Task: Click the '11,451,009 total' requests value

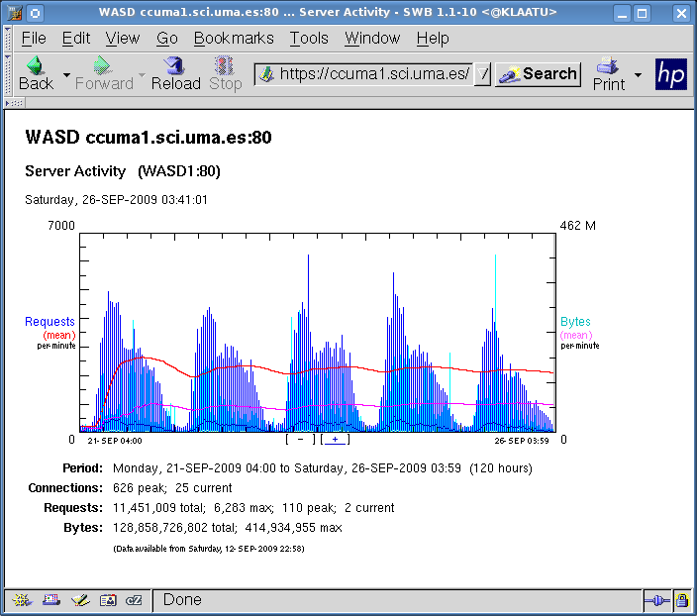Action: pos(159,507)
